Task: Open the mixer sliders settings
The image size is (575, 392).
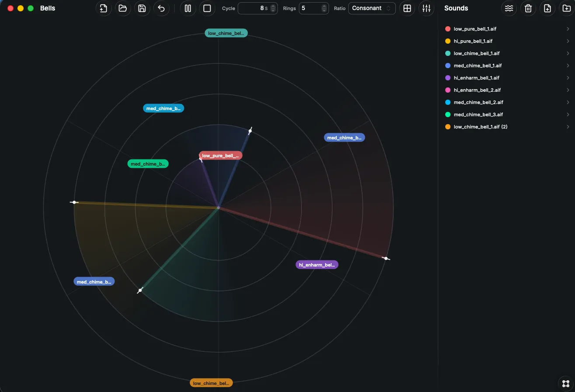Action: [x=426, y=8]
